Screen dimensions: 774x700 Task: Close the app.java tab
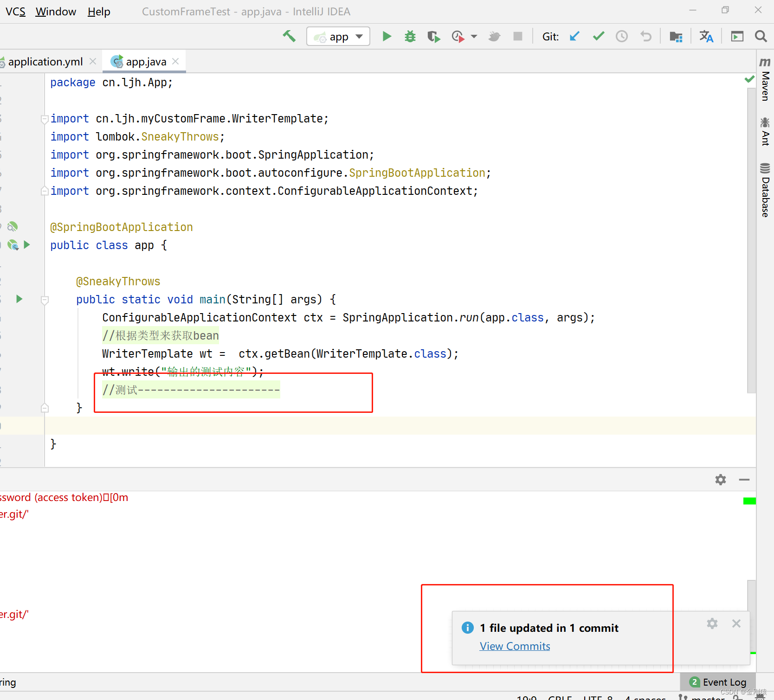point(175,61)
